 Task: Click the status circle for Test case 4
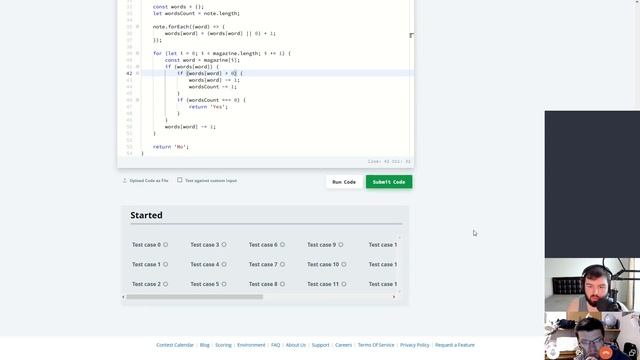click(x=224, y=264)
